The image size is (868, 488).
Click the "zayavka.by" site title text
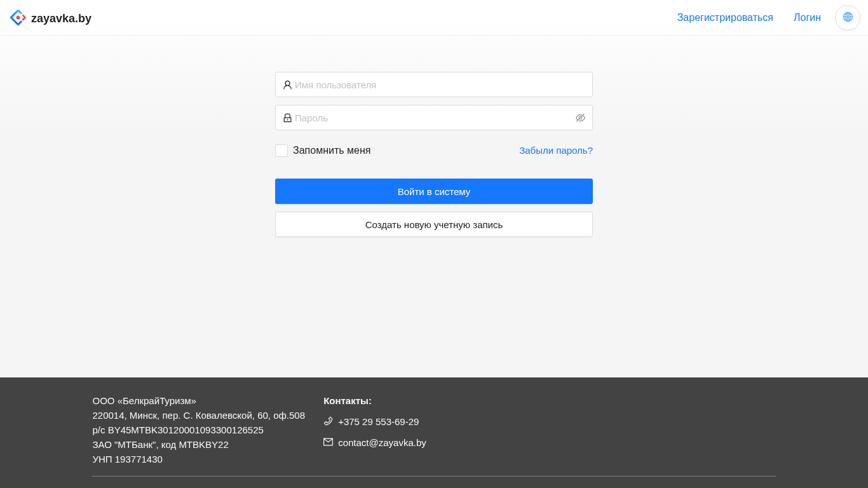[x=61, y=18]
